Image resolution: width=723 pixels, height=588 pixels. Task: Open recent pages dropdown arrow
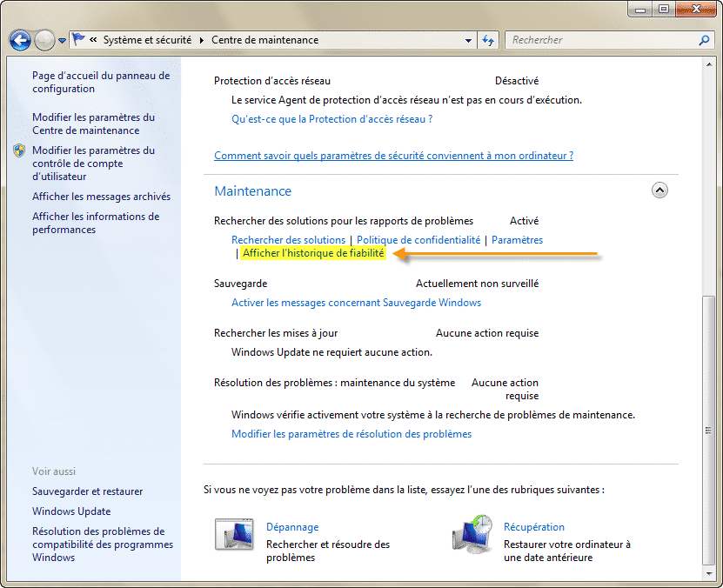(63, 41)
